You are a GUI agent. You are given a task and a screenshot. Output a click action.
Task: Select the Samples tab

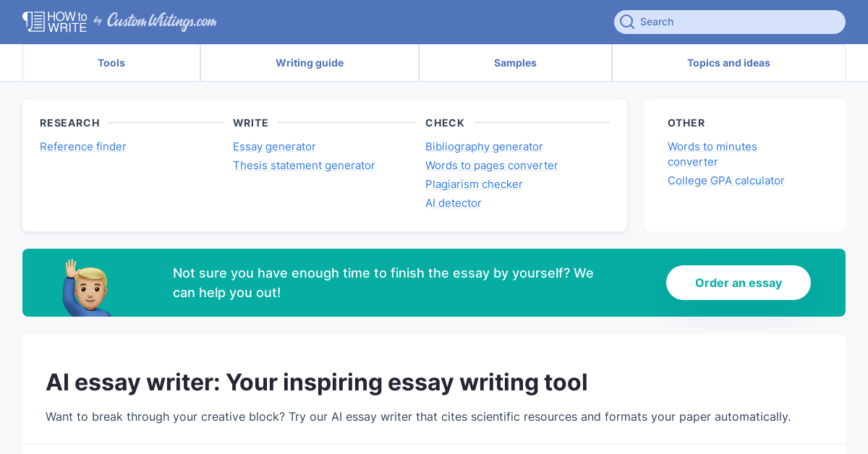click(515, 63)
